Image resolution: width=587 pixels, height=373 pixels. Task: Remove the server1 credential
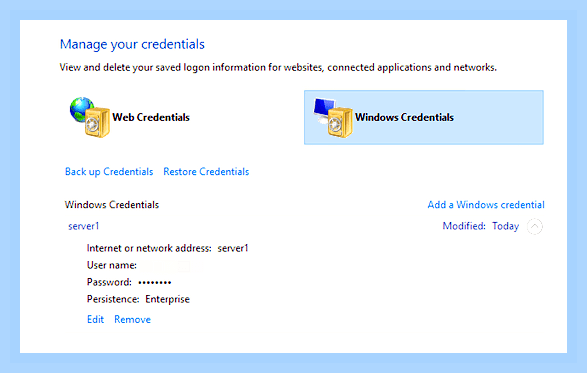point(133,319)
